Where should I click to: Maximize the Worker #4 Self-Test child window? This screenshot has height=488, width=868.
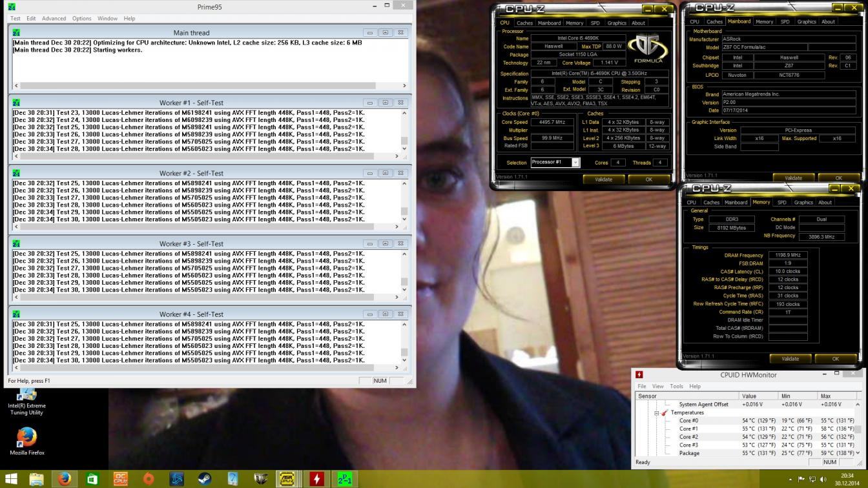point(385,314)
